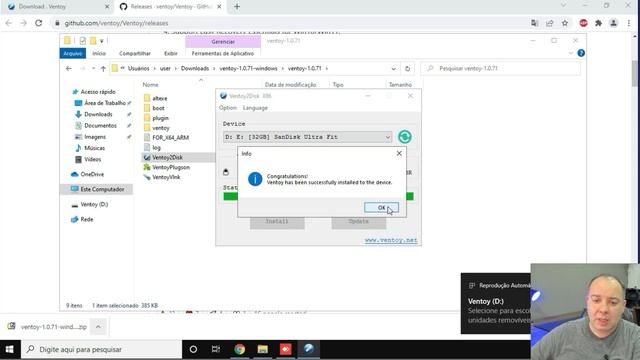Viewport: 640px width, 360px height.
Task: Click the Explorer refresh button
Action: [x=407, y=69]
